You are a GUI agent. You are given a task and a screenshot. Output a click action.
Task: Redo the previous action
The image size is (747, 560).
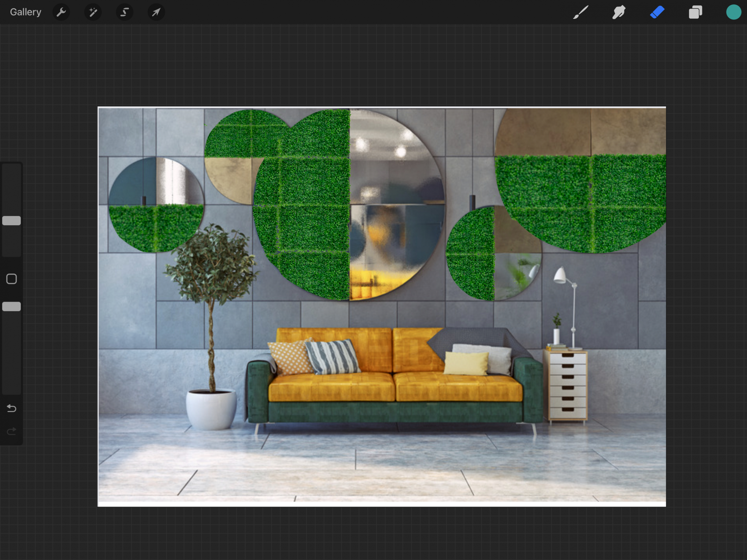[x=11, y=431]
